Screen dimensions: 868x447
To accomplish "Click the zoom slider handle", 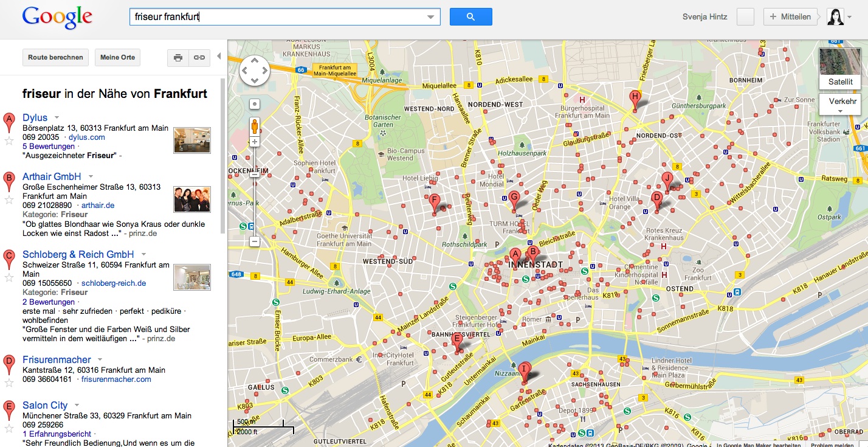I will coord(255,175).
